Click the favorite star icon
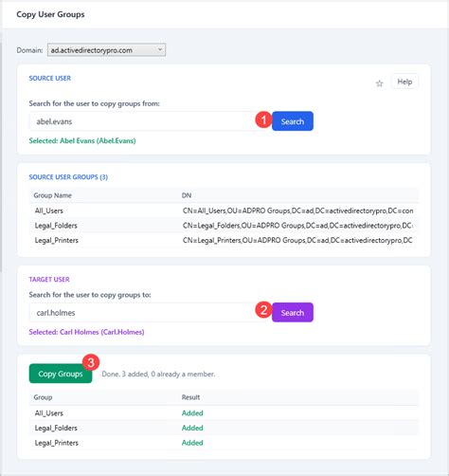Image resolution: width=449 pixels, height=476 pixels. click(x=379, y=83)
